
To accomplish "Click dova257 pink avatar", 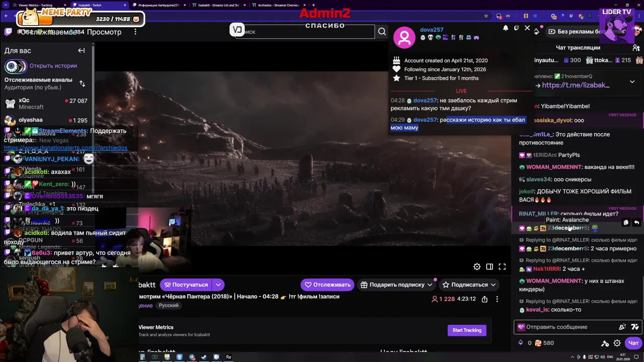I will click(x=404, y=37).
